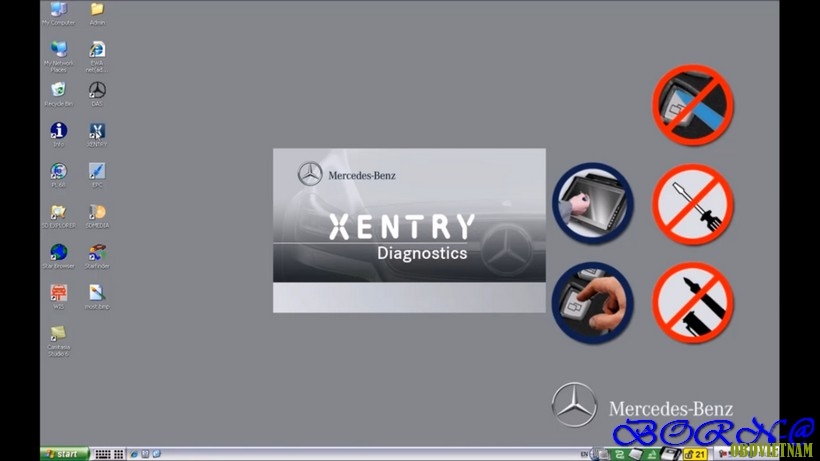Screen dimensions: 820x461
Task: Click the EN language indicator in taskbar
Action: (584, 454)
